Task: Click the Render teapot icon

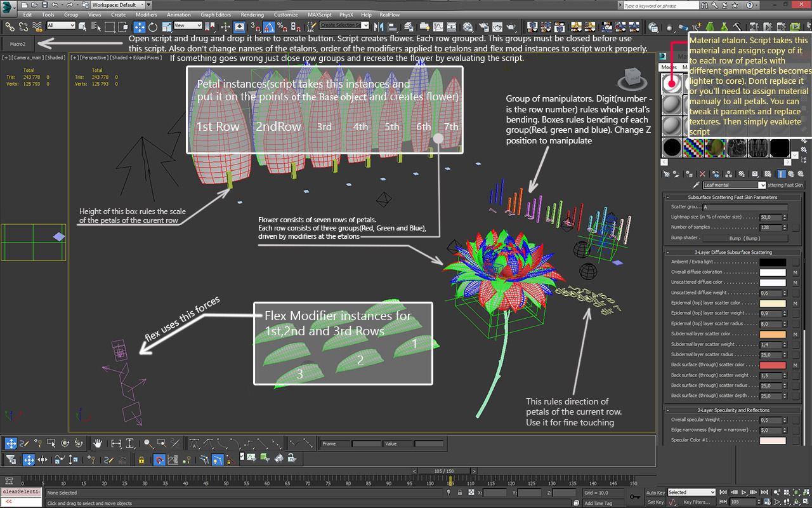Action: [x=511, y=27]
